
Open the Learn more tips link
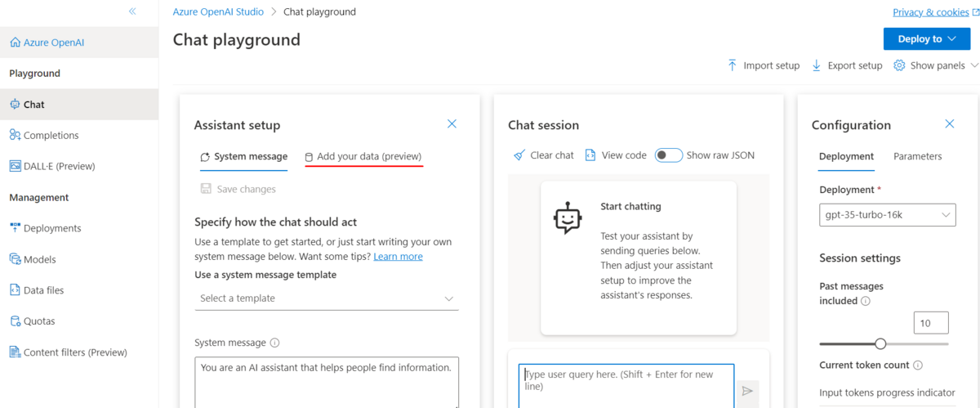pos(398,257)
